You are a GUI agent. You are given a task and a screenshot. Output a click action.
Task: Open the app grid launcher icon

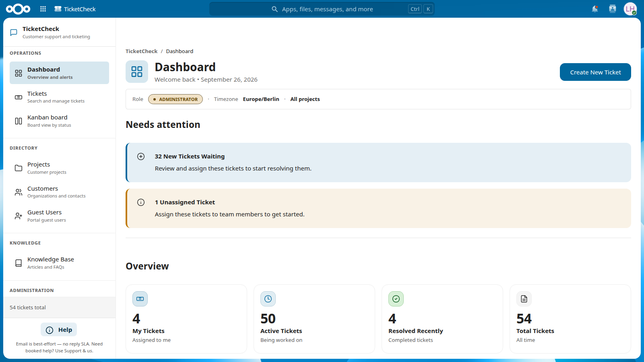click(x=43, y=9)
